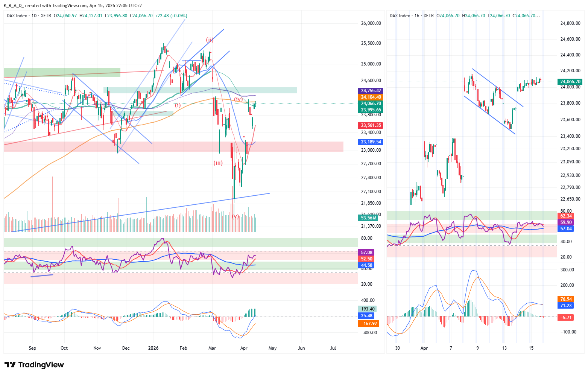Click the TradingView logo at bottom left
The image size is (588, 376).
click(x=34, y=365)
